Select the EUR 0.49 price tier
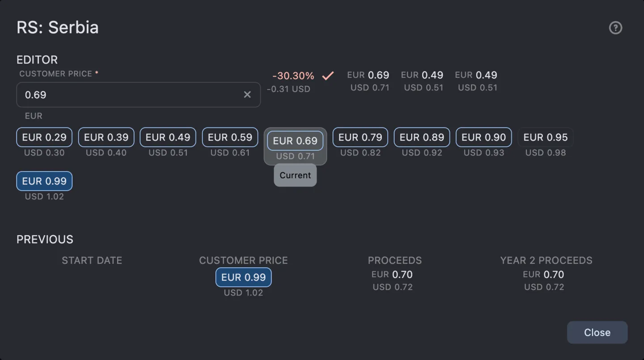Viewport: 644px width, 360px height. (168, 137)
